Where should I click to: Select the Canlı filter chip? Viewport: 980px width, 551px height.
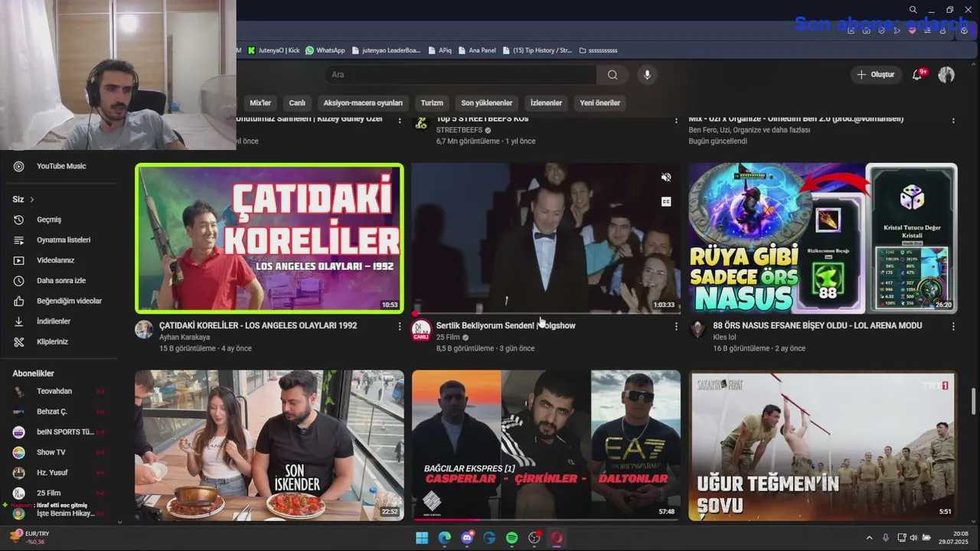297,103
